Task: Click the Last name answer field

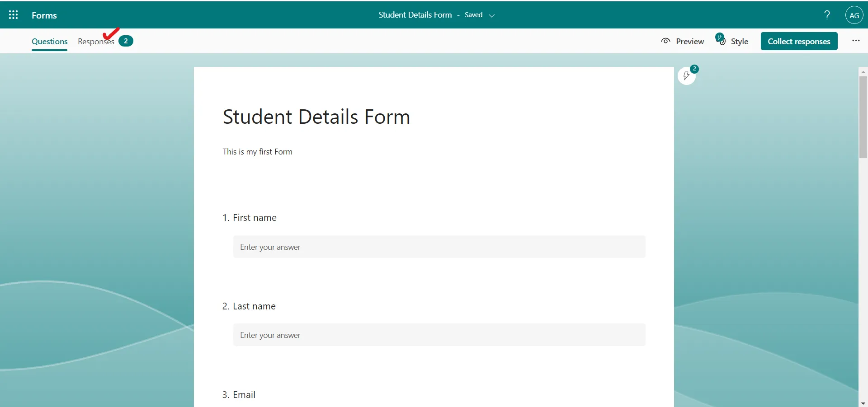Action: pos(439,335)
